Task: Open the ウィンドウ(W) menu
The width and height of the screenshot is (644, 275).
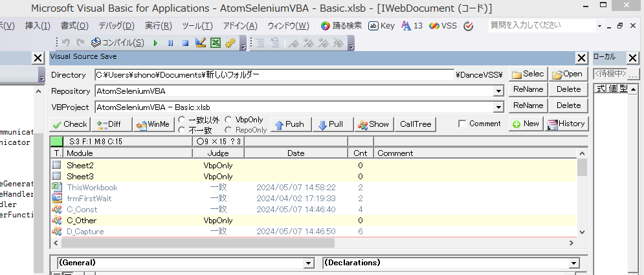Action: [288, 26]
